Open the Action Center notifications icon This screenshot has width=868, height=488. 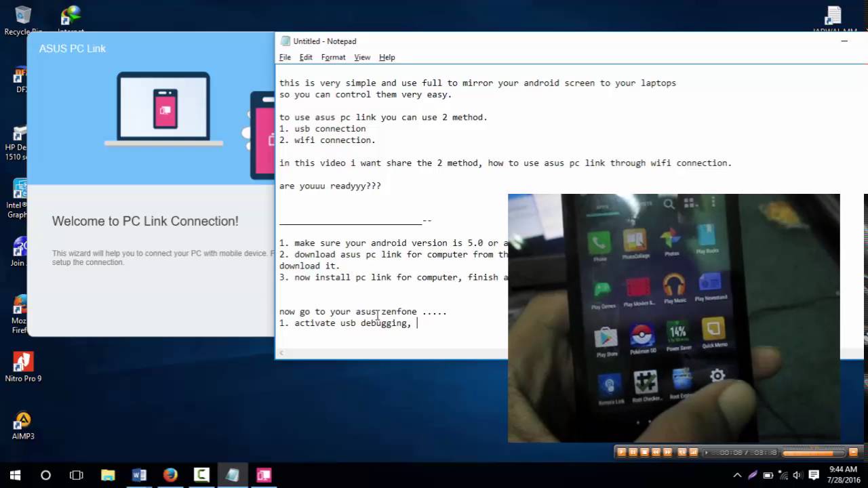point(814,475)
